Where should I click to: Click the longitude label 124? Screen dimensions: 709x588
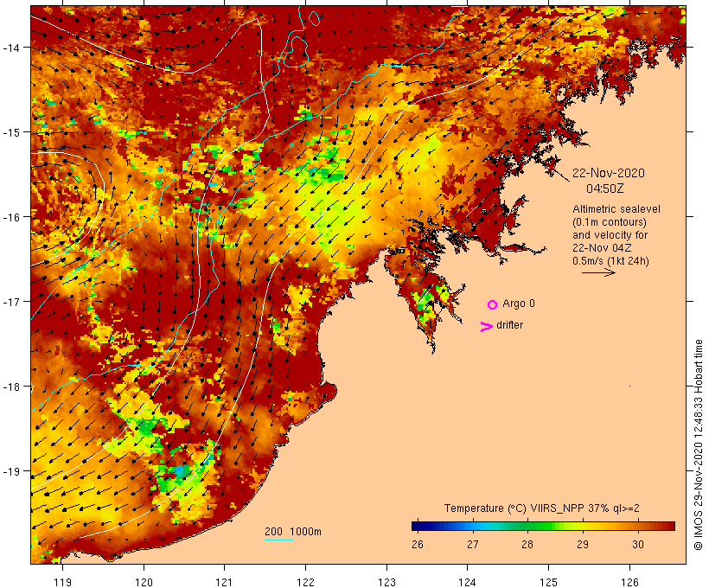point(468,582)
